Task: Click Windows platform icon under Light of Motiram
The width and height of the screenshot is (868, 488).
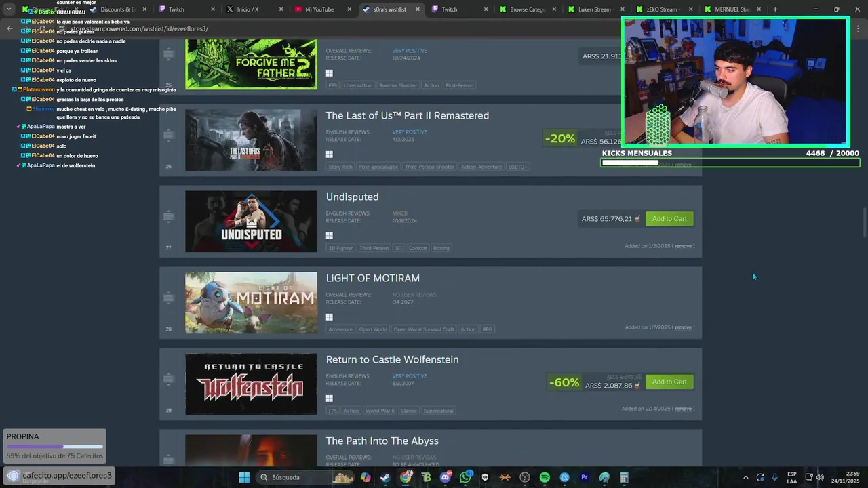Action: click(x=329, y=317)
